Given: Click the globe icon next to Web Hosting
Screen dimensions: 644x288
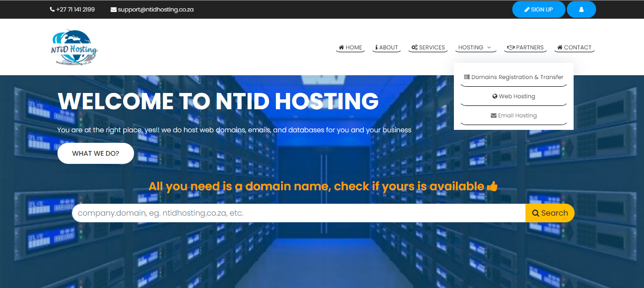Looking at the screenshot, I should (x=495, y=96).
